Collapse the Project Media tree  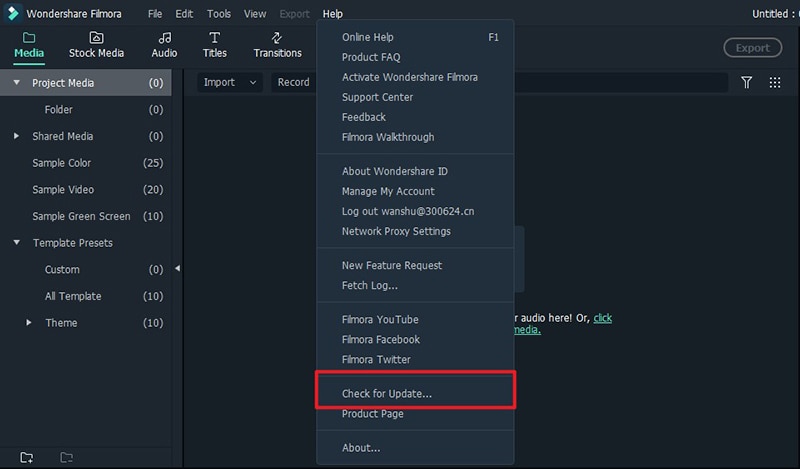pos(16,82)
